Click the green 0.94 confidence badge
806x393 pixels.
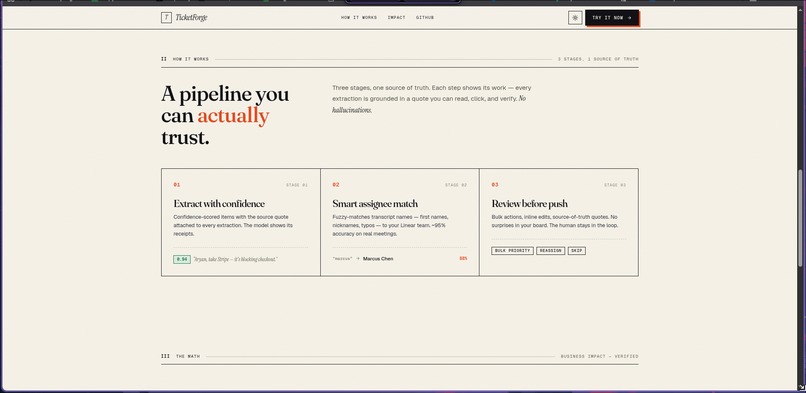[x=182, y=259]
